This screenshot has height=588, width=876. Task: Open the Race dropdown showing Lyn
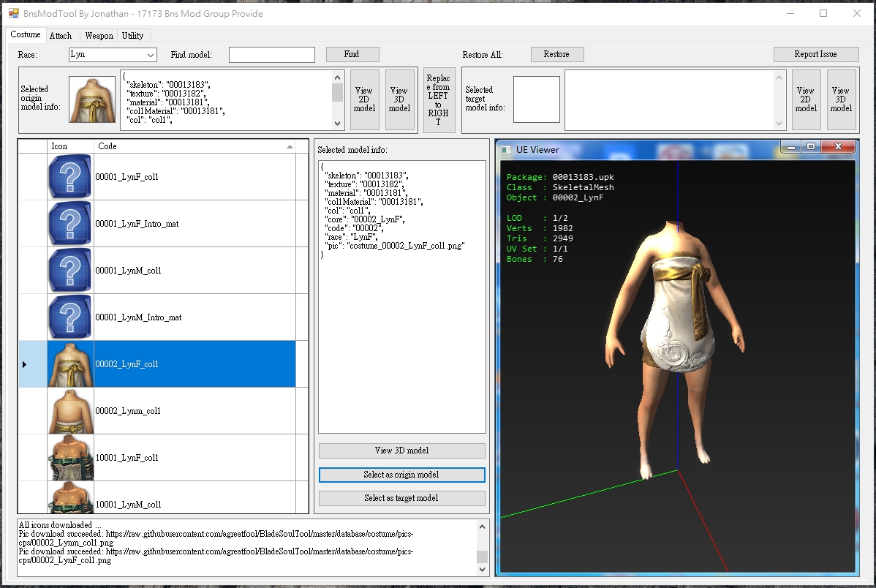click(113, 55)
